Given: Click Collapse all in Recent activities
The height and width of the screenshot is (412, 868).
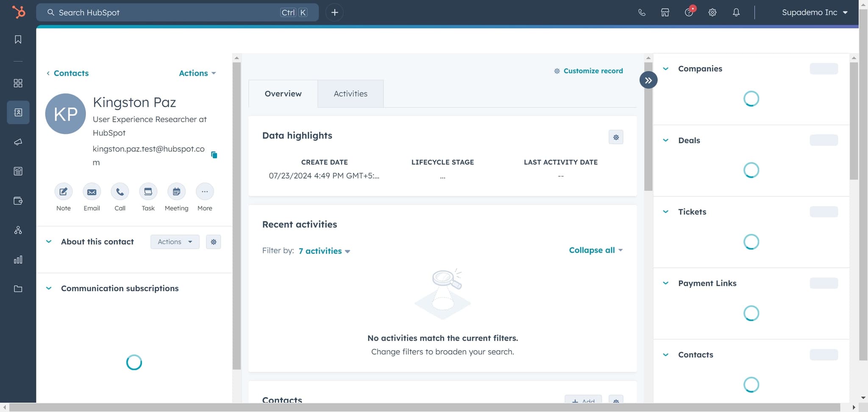Looking at the screenshot, I should tap(595, 250).
